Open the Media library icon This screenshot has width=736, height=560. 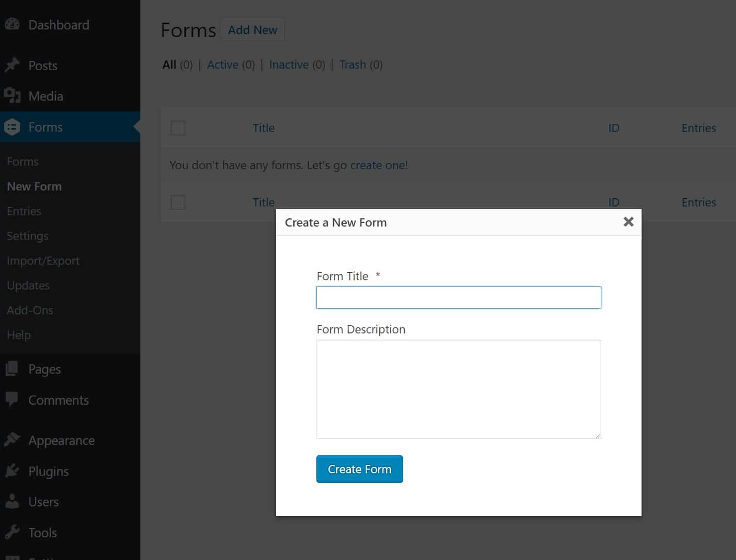[12, 95]
